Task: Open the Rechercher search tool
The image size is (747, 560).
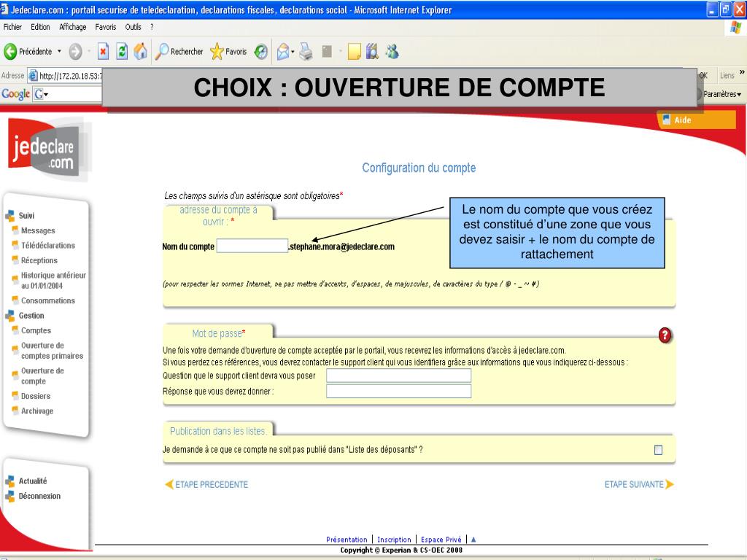Action: 179,52
